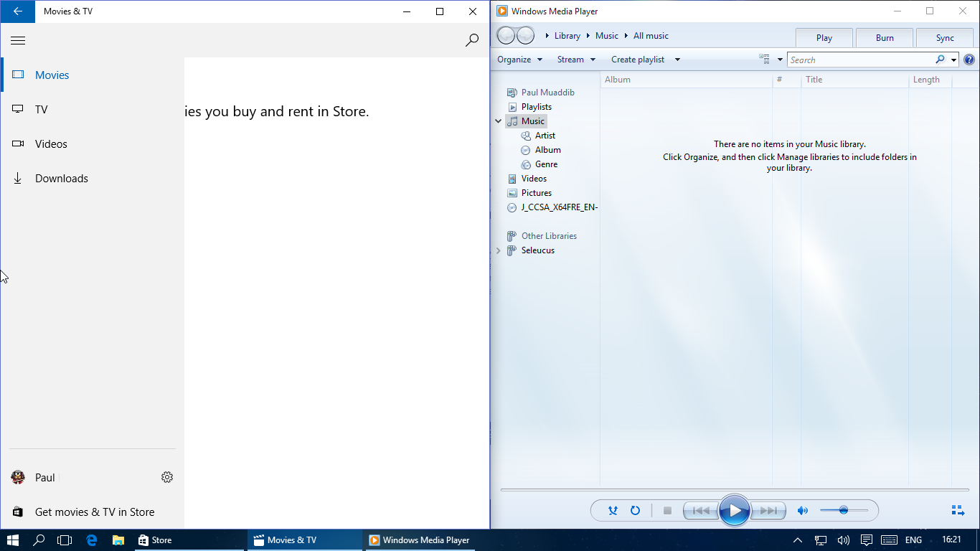The image size is (980, 551).
Task: Launch Microsoft Edge from the taskbar
Action: coord(92,540)
